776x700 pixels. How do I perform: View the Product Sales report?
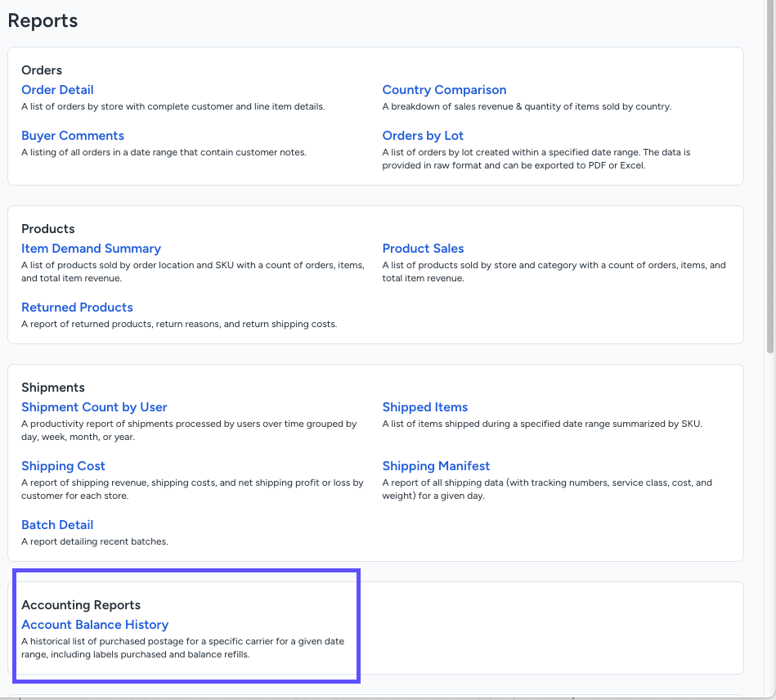(x=423, y=249)
